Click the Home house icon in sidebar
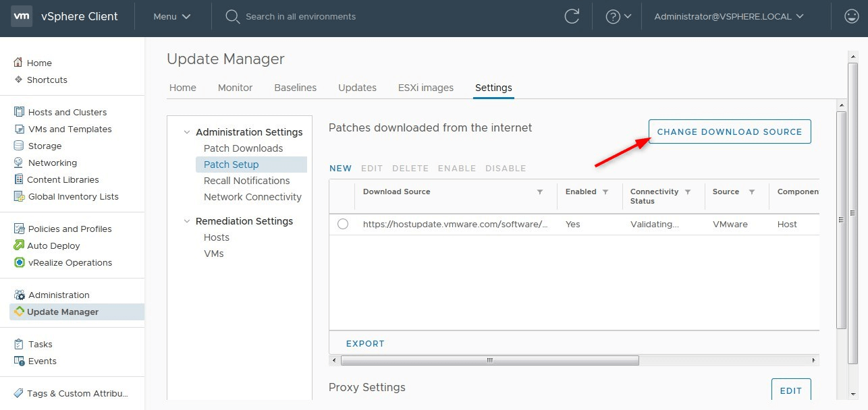This screenshot has height=410, width=868. point(18,62)
